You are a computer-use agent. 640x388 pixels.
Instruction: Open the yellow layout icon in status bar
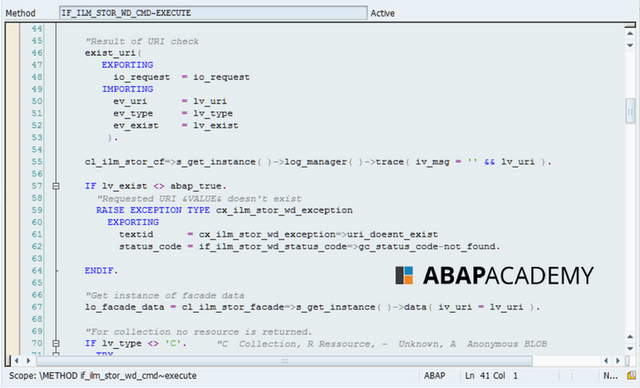click(631, 375)
